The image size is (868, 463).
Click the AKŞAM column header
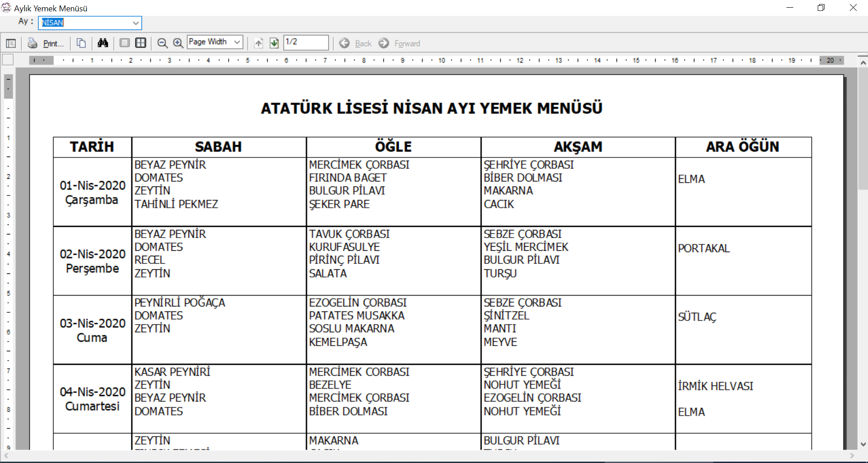[578, 147]
